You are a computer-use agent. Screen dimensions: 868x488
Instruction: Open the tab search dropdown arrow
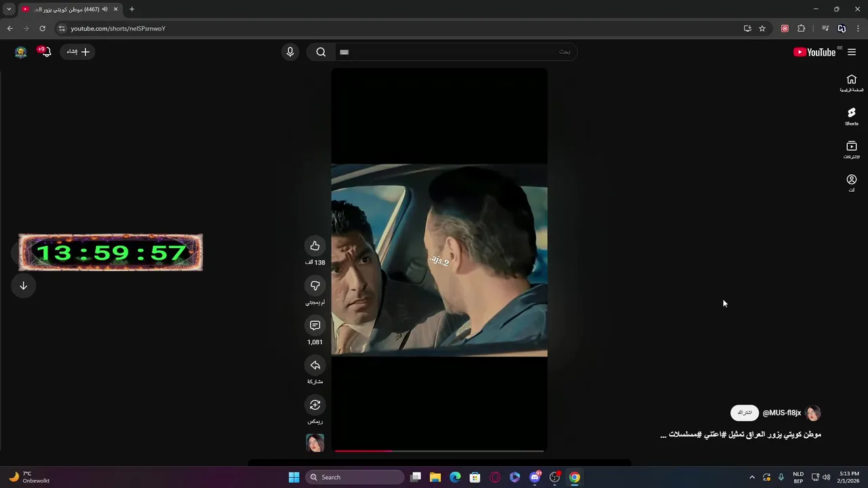pyautogui.click(x=9, y=9)
